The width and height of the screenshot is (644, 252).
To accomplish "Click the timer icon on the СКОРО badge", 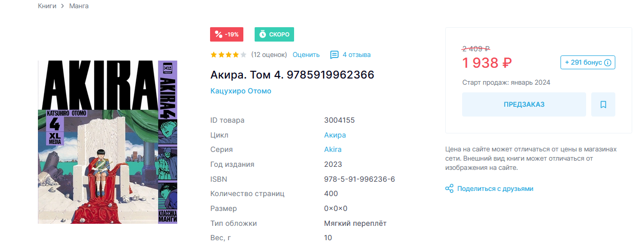I will (262, 34).
